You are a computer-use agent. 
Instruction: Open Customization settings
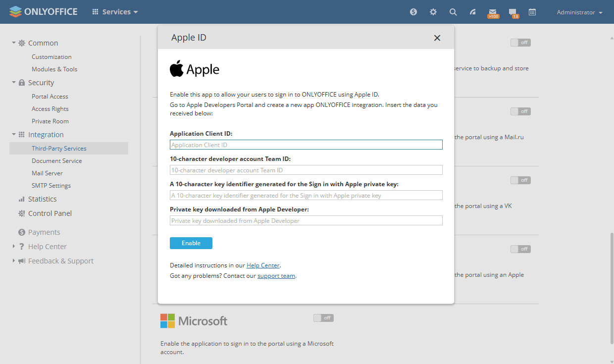click(x=51, y=57)
